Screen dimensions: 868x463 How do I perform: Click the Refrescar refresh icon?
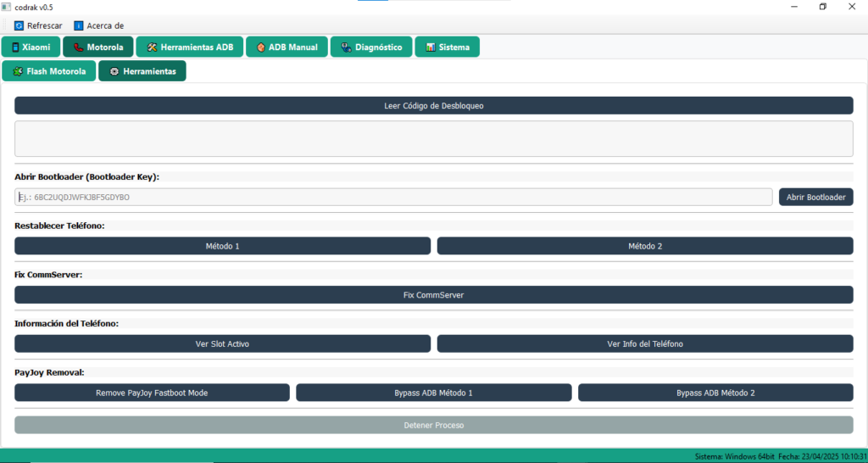[x=19, y=25]
